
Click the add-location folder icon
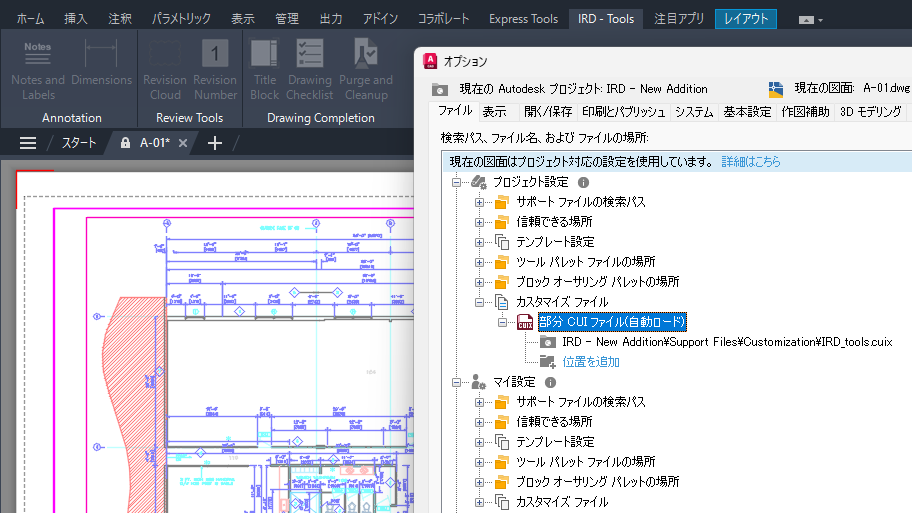tap(547, 362)
